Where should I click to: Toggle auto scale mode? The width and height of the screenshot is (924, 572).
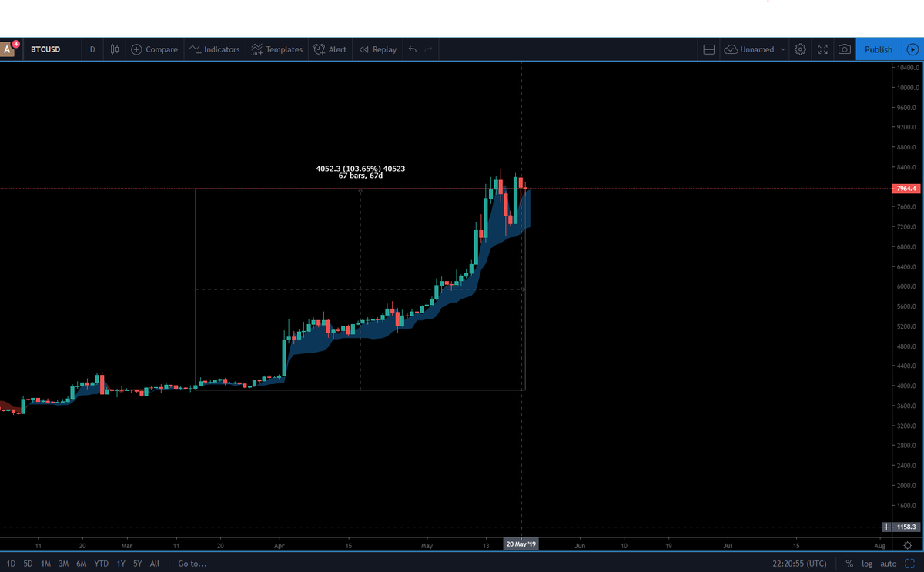click(888, 564)
